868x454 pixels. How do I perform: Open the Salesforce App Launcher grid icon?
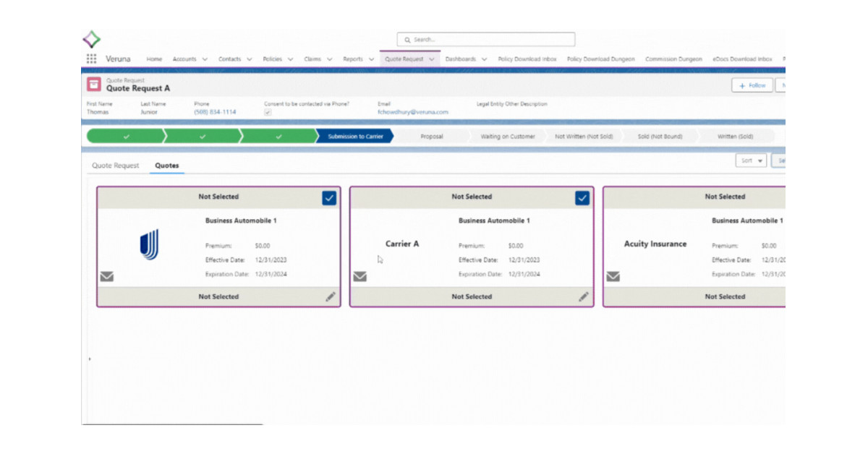pos(92,59)
